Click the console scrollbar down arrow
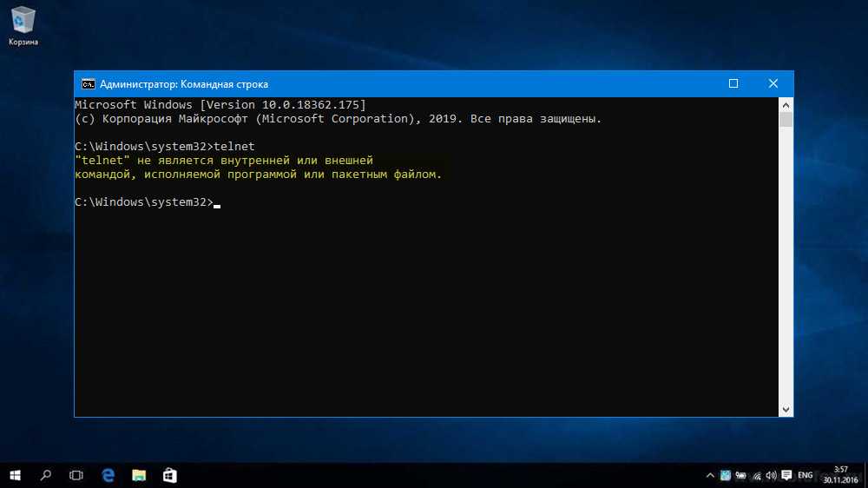 click(786, 410)
